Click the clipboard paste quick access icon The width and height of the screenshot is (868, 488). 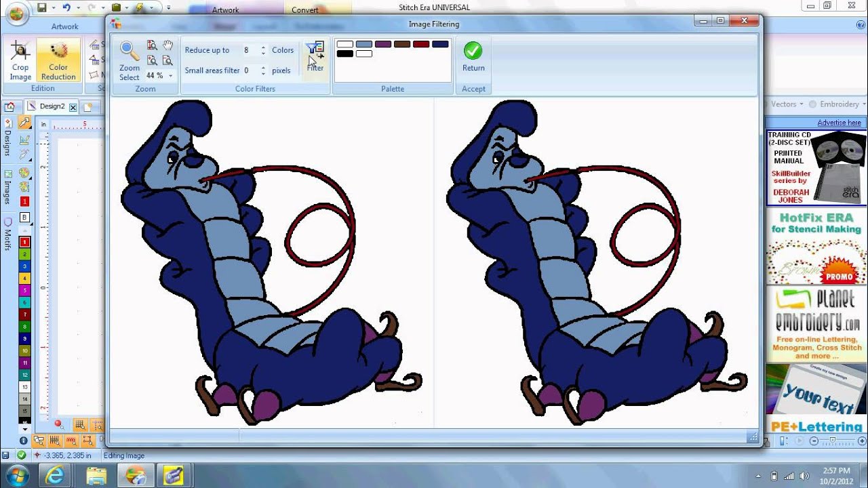[116, 8]
